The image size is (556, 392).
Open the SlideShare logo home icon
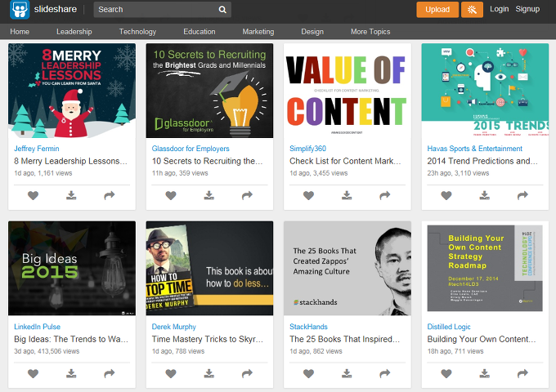click(x=20, y=10)
